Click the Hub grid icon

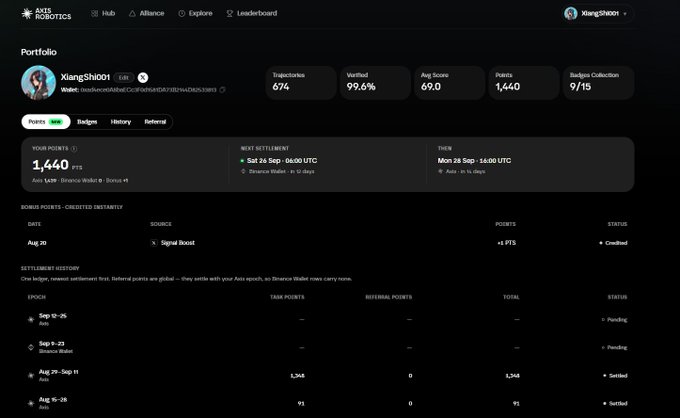pyautogui.click(x=95, y=13)
